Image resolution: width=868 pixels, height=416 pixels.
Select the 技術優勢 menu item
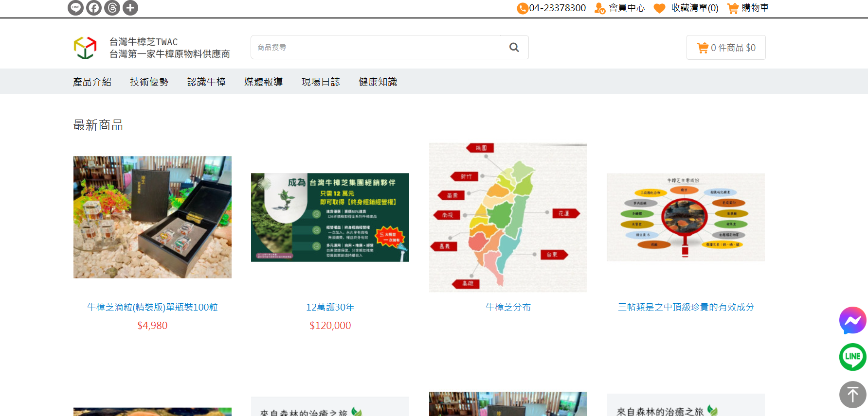point(149,82)
